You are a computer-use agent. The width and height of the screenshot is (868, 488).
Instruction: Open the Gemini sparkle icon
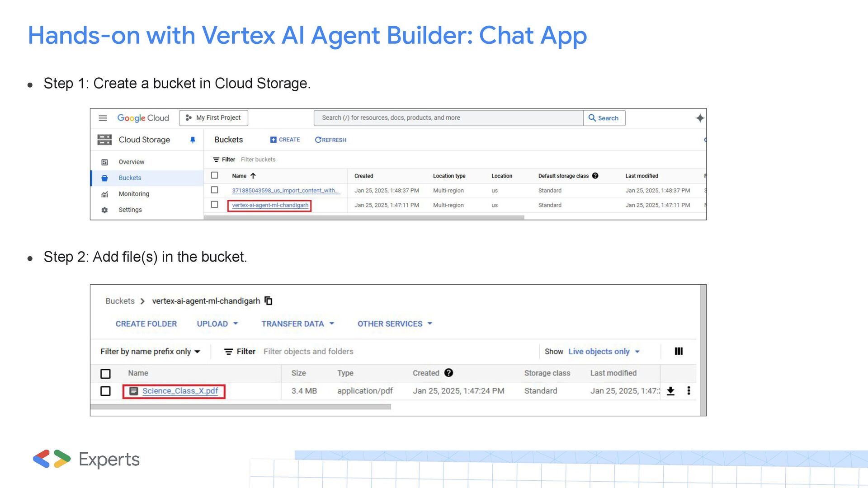point(700,118)
